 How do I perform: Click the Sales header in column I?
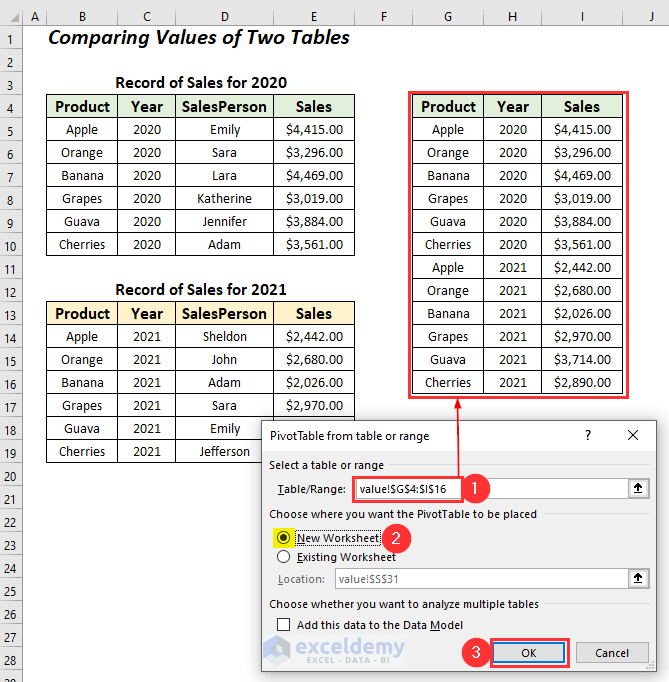pos(582,106)
